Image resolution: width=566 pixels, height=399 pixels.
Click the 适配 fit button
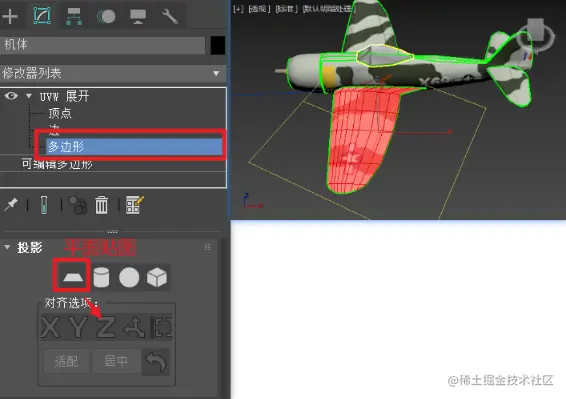66,361
